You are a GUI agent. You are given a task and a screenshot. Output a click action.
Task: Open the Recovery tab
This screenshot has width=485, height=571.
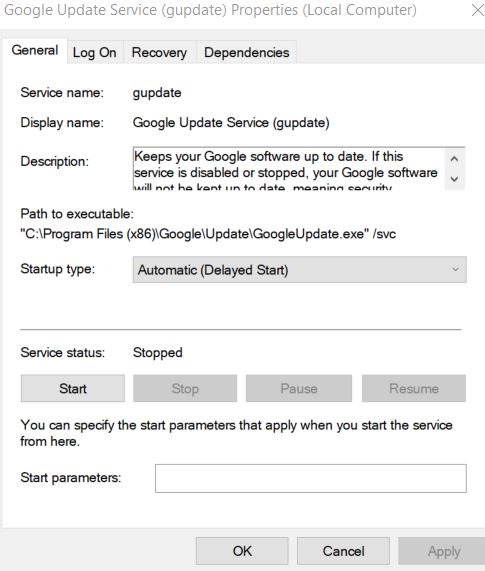(x=159, y=52)
